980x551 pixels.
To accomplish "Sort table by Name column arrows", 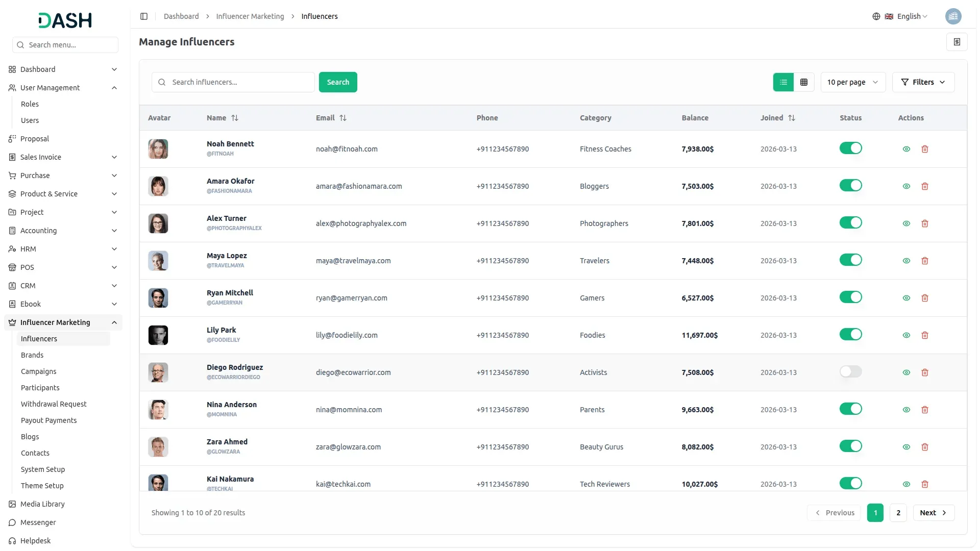I will tap(235, 118).
